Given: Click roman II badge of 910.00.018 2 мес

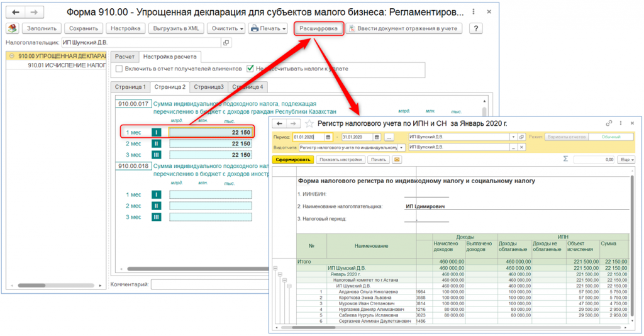Looking at the screenshot, I should pyautogui.click(x=156, y=206).
